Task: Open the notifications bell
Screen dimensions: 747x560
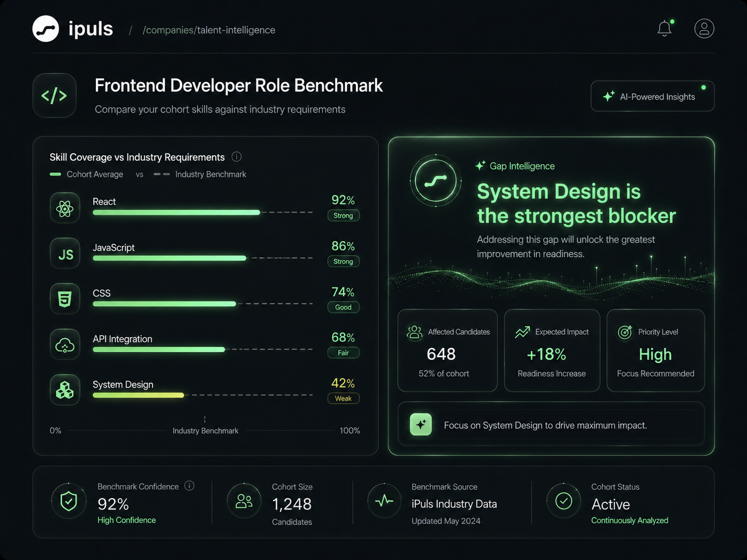Action: [x=664, y=28]
